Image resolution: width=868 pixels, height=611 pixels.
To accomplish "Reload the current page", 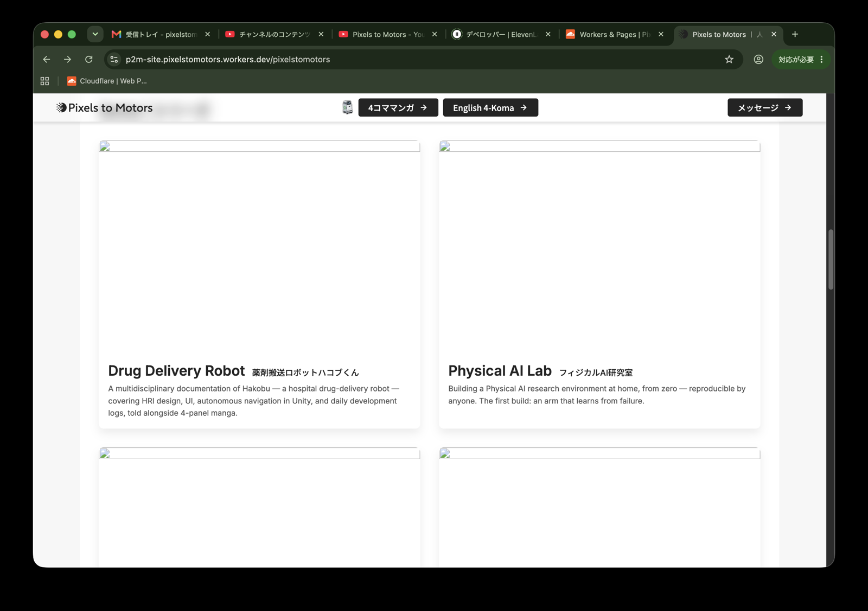I will pos(89,60).
